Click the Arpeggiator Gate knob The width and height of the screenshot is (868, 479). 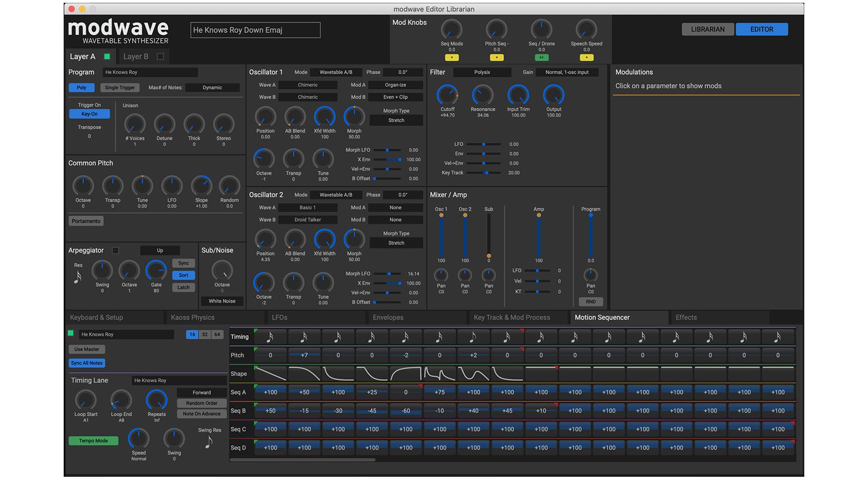coord(156,270)
